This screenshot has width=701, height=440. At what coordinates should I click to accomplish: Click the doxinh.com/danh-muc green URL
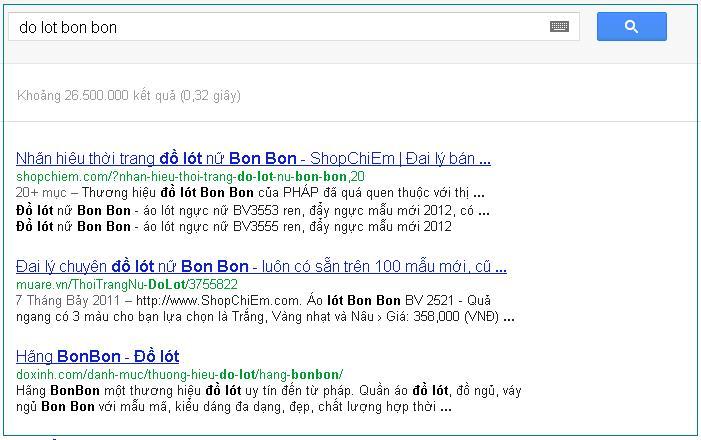coord(179,374)
